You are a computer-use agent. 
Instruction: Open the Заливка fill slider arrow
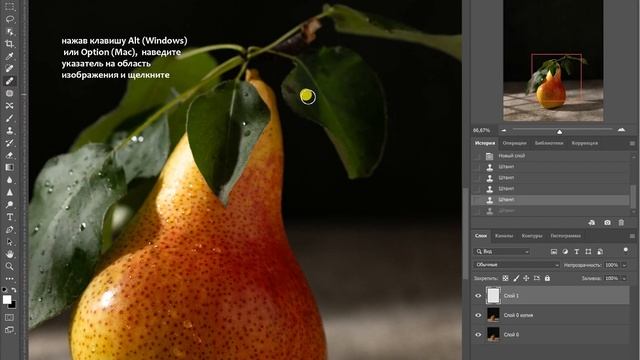pyautogui.click(x=624, y=278)
